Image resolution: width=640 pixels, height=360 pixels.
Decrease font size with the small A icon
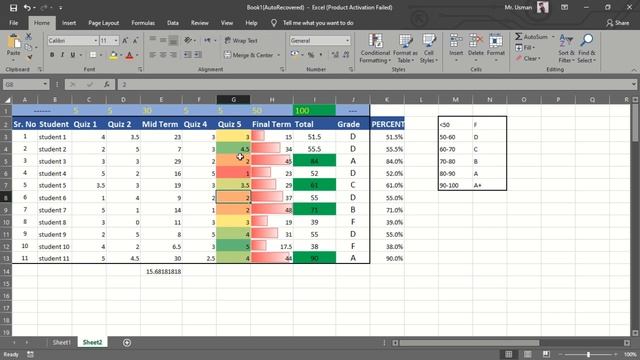[x=135, y=40]
